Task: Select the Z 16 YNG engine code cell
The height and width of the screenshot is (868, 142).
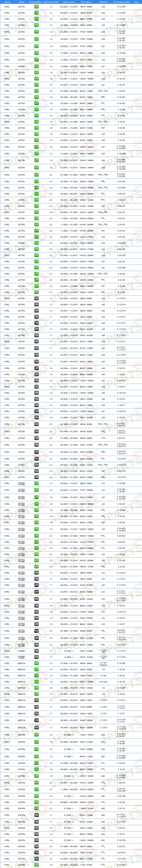Action: click(121, 865)
